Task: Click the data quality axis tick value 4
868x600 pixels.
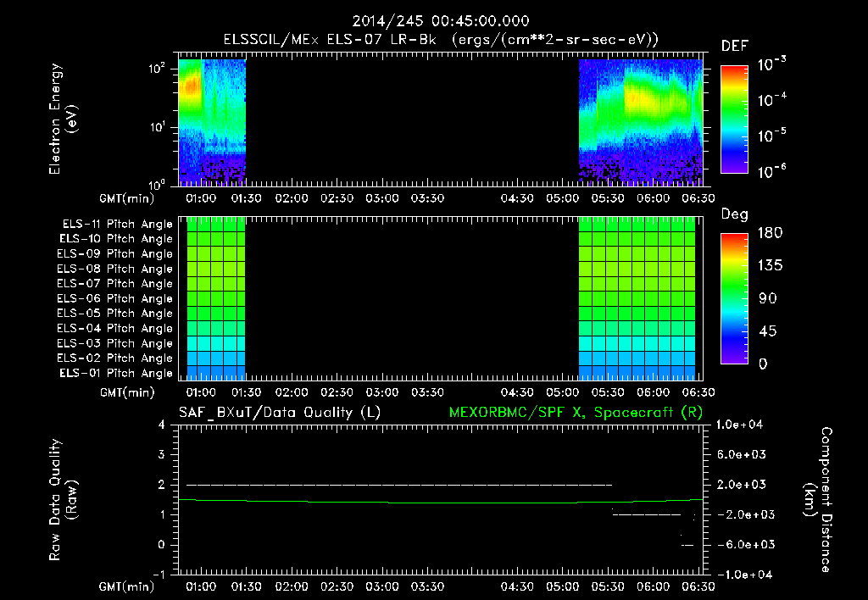Action: (161, 425)
